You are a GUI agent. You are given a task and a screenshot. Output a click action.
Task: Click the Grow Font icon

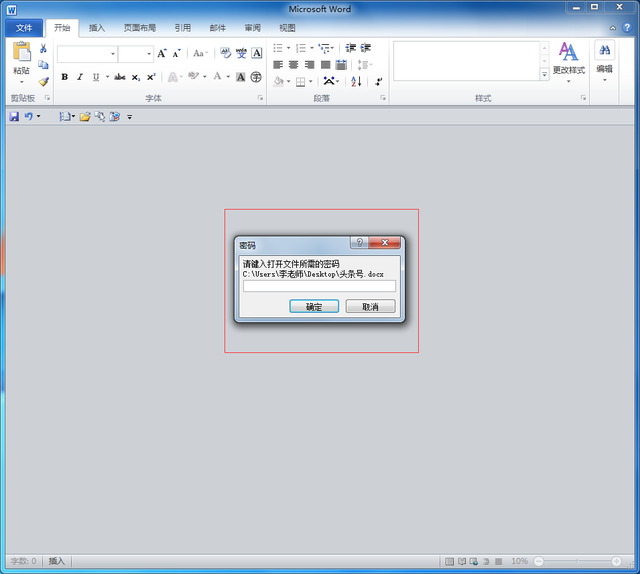(x=162, y=53)
